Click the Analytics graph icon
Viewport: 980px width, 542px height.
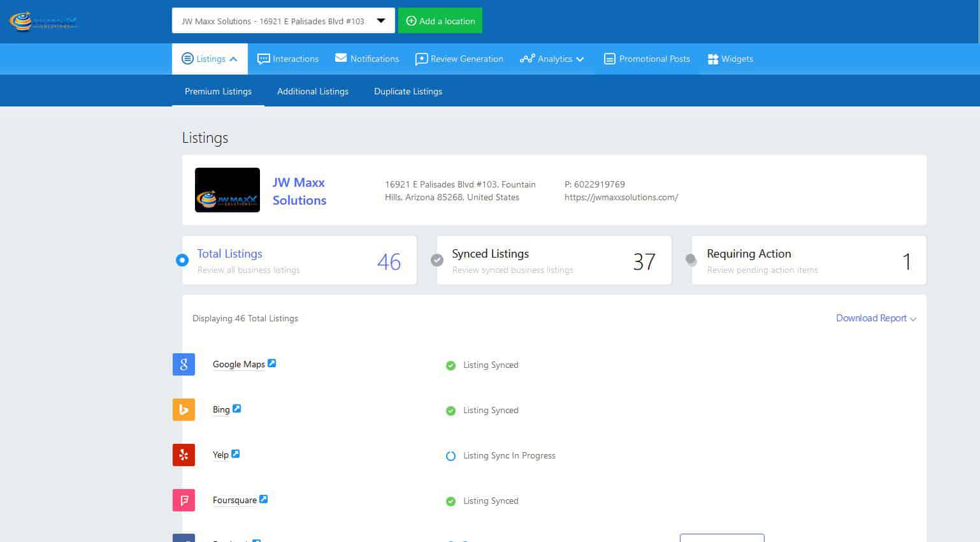[x=527, y=59]
